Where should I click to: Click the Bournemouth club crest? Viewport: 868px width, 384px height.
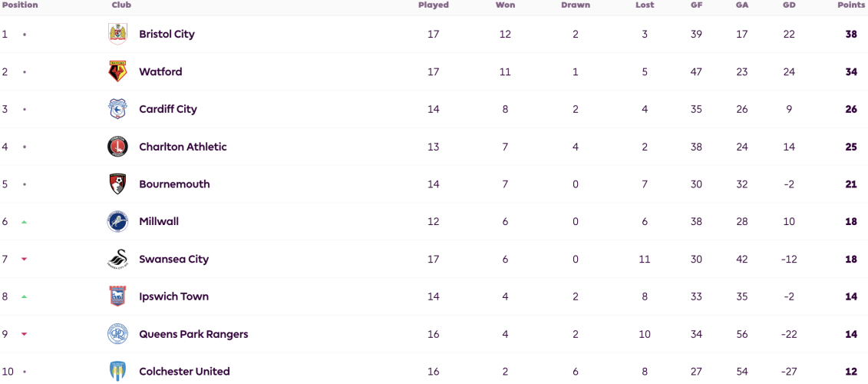click(x=117, y=184)
